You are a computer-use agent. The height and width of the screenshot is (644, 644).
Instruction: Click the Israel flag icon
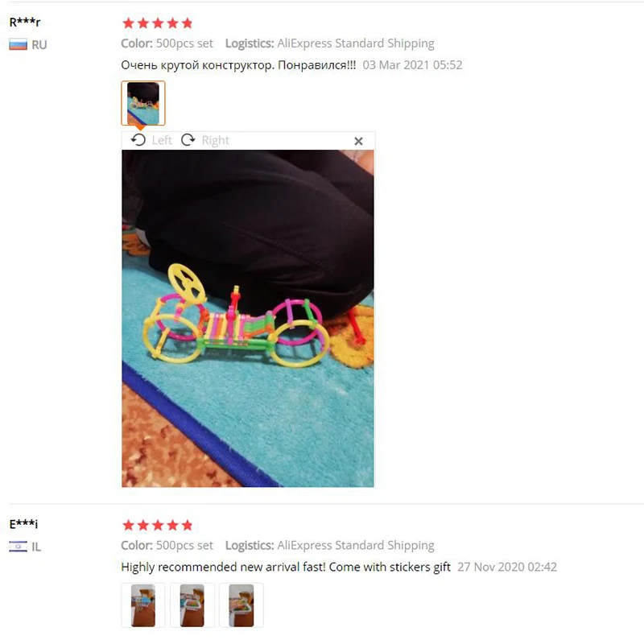18,547
